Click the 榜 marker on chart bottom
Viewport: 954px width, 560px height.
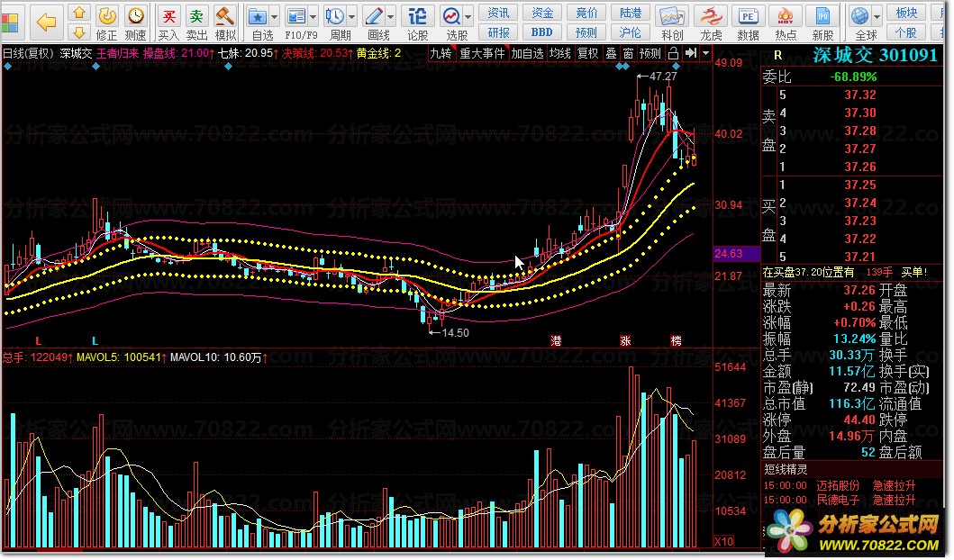(676, 341)
